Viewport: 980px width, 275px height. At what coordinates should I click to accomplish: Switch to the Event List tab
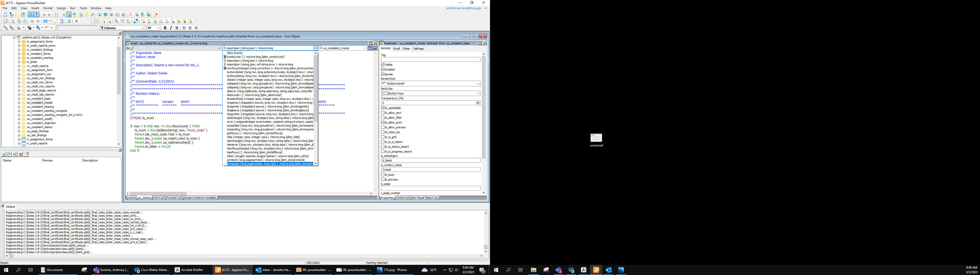coord(158,198)
